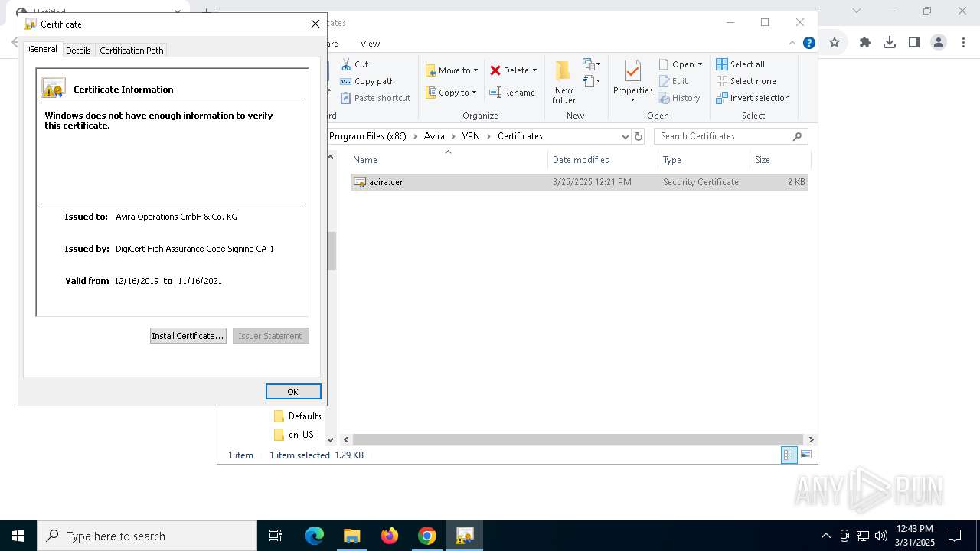This screenshot has height=551, width=980.
Task: Open the Copy to dropdown
Action: tap(451, 93)
